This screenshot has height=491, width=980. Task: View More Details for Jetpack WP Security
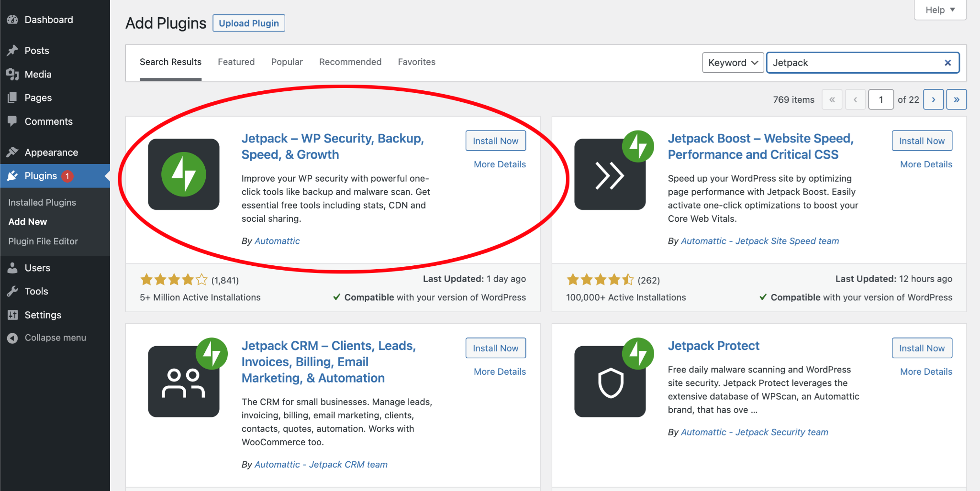tap(500, 164)
